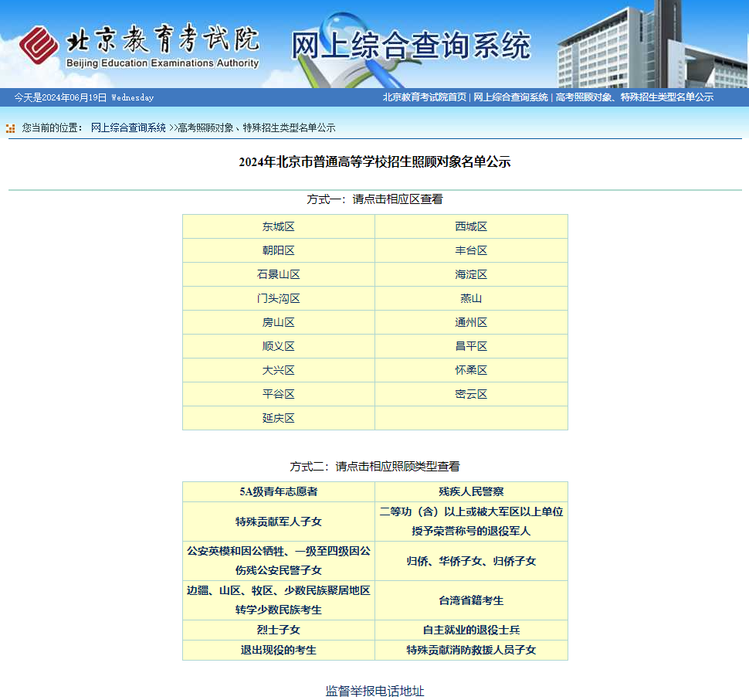Open the 朝阳区 list
The height and width of the screenshot is (700, 749).
tap(279, 250)
